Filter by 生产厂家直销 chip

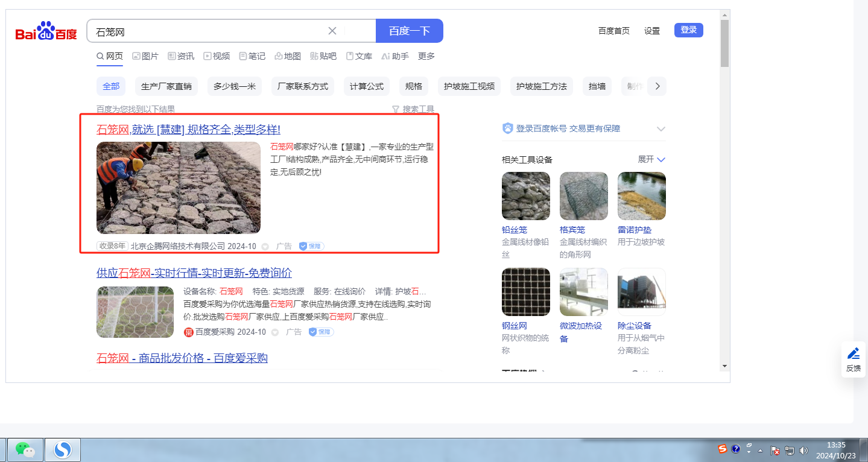coord(166,86)
